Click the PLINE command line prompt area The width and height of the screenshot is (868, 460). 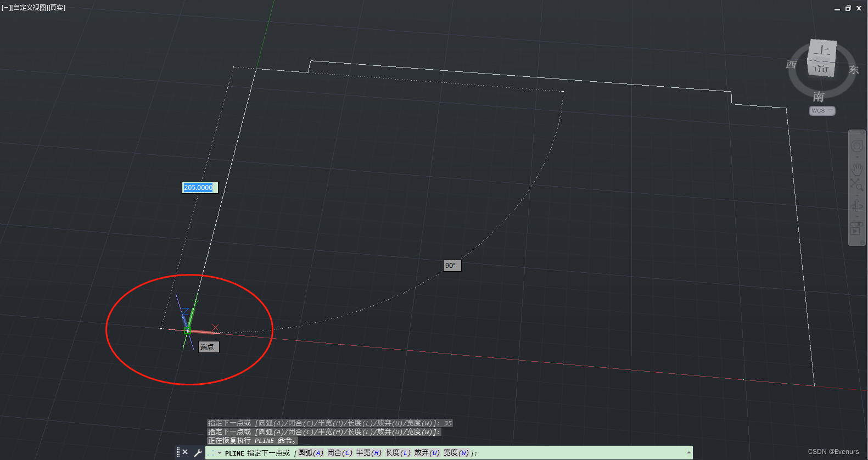coord(449,453)
